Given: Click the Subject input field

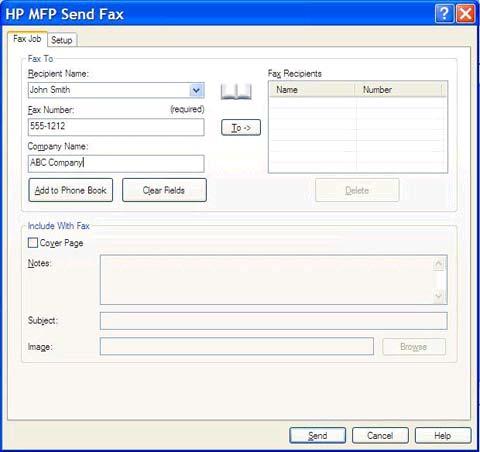Looking at the screenshot, I should click(274, 321).
